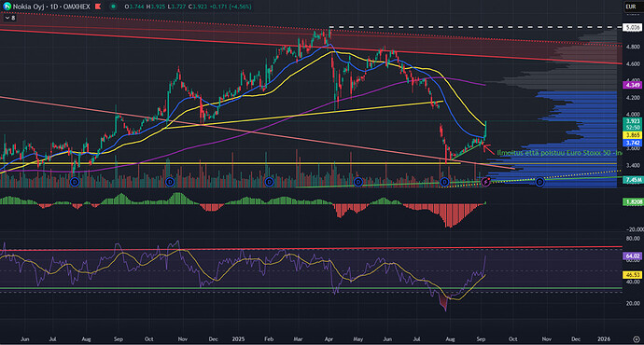Click the red arrow drawing near September candles

click(x=488, y=148)
